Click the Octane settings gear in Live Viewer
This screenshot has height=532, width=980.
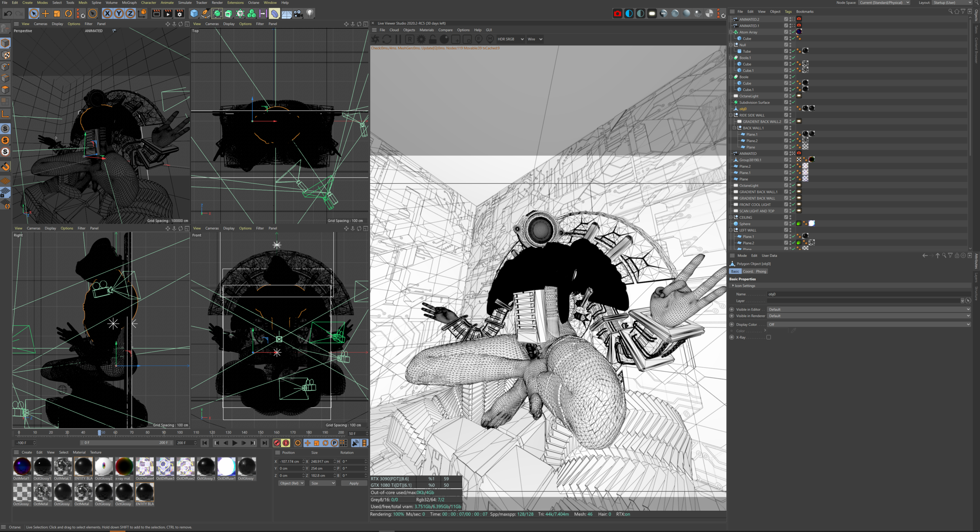421,39
